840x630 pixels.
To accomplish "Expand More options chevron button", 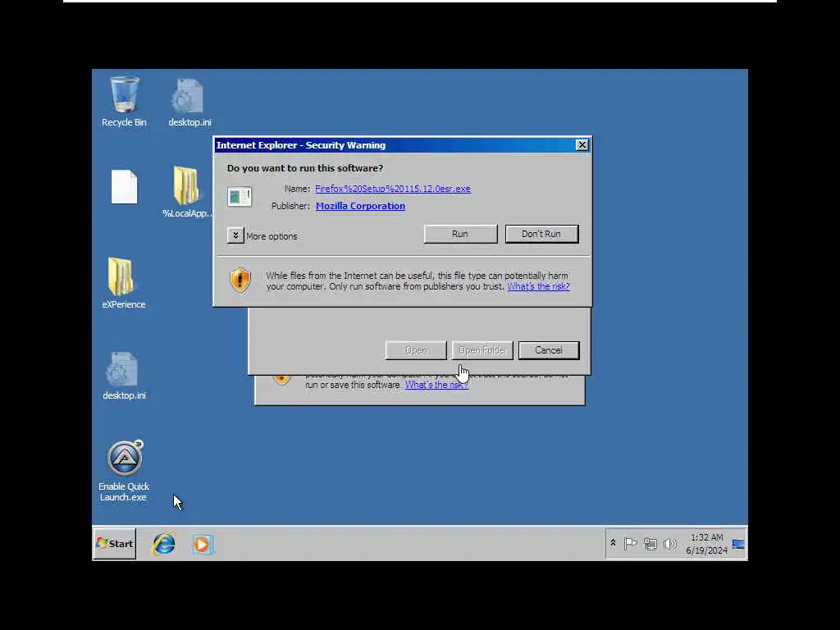I will coord(235,235).
